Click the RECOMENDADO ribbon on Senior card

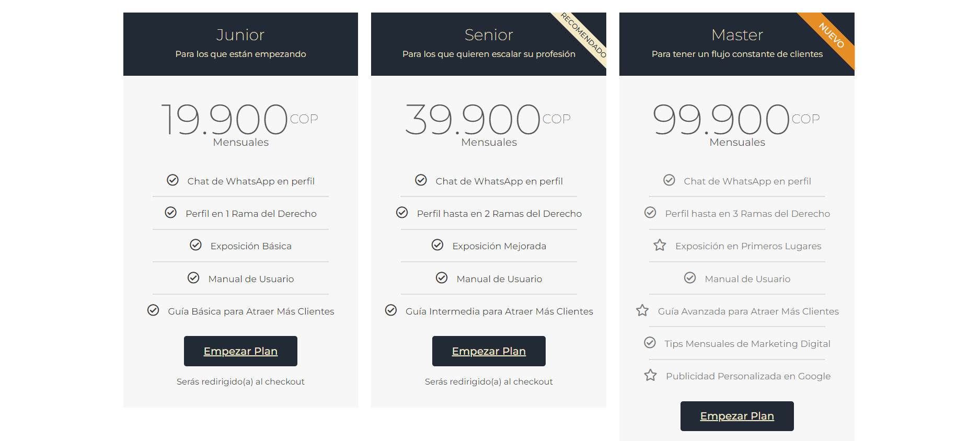tap(583, 36)
